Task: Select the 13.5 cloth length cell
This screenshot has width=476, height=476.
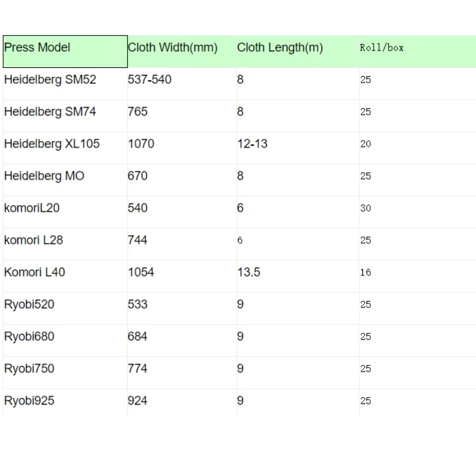Action: (x=298, y=277)
